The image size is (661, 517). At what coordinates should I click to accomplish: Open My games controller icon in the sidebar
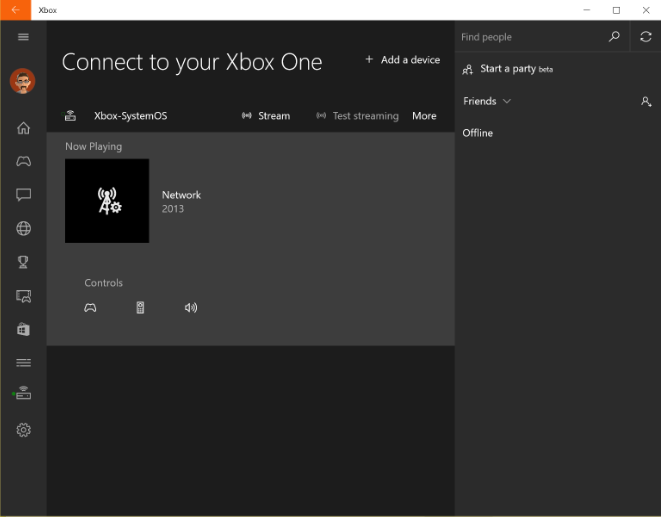click(23, 161)
